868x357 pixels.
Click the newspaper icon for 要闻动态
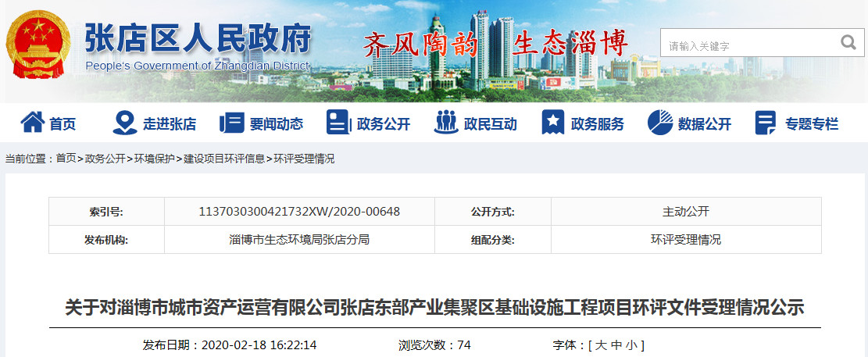(x=232, y=123)
